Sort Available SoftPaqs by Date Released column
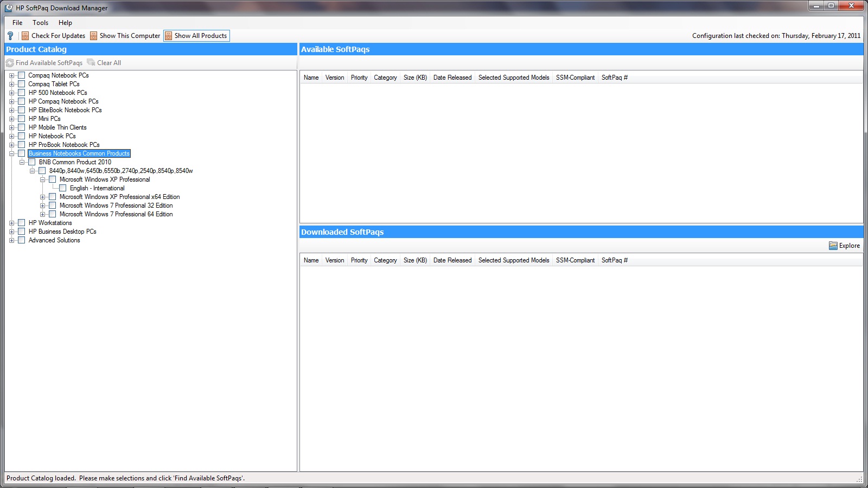 (452, 78)
